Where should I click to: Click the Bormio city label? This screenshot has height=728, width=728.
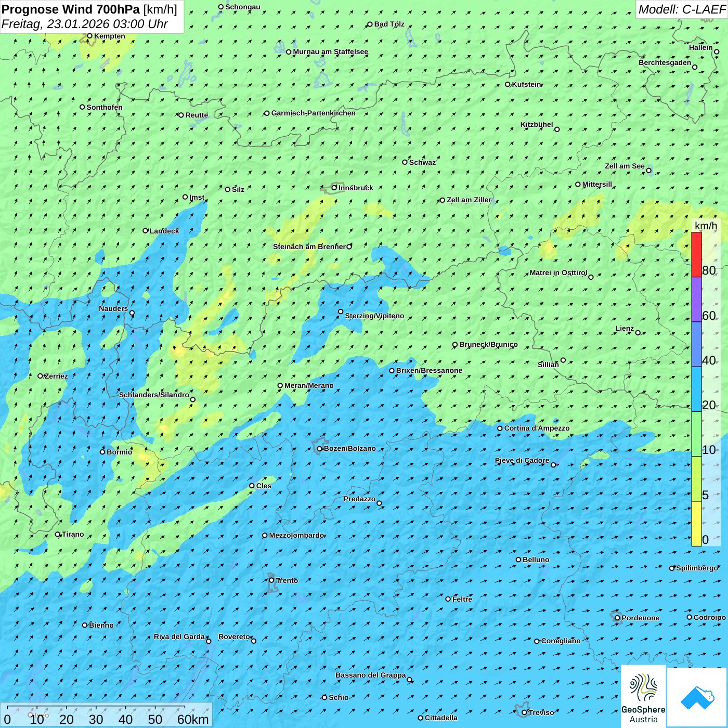119,452
